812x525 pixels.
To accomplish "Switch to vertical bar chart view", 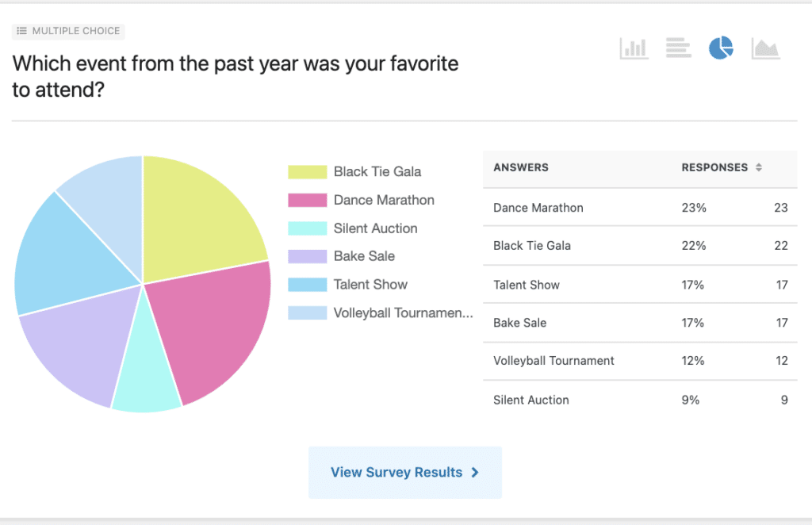I will 634,48.
